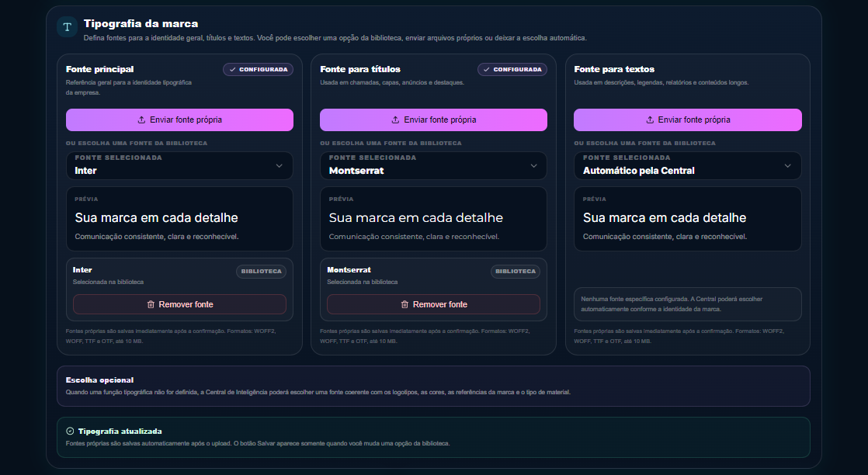
Task: Click trash icon for Montserrat font
Action: click(x=404, y=304)
